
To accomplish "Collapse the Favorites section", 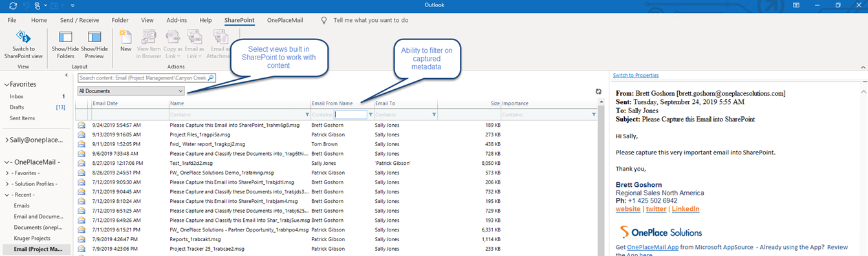I will 6,84.
